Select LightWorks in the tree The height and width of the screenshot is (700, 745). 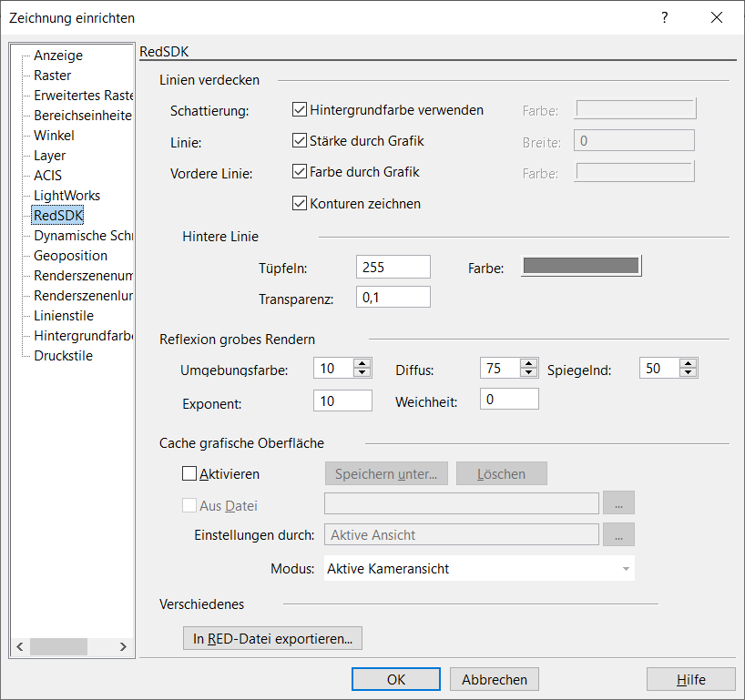pos(66,195)
